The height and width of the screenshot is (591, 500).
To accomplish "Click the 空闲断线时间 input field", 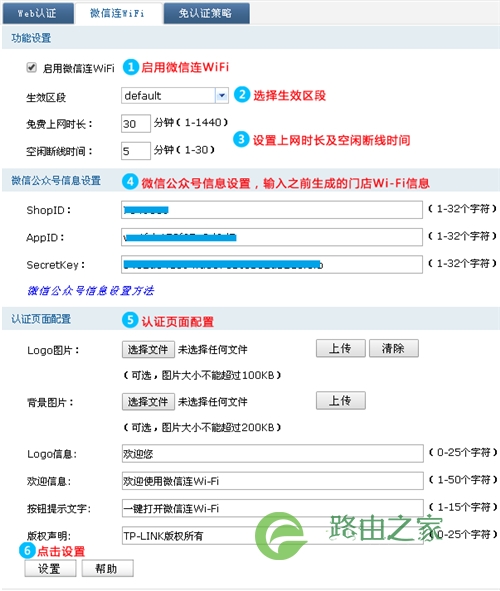I will click(x=136, y=151).
